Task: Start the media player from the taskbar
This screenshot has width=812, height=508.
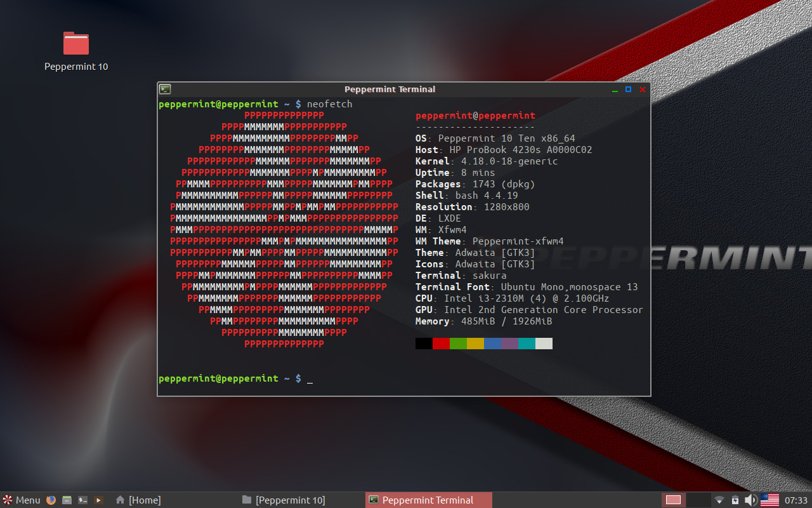Action: [x=98, y=500]
